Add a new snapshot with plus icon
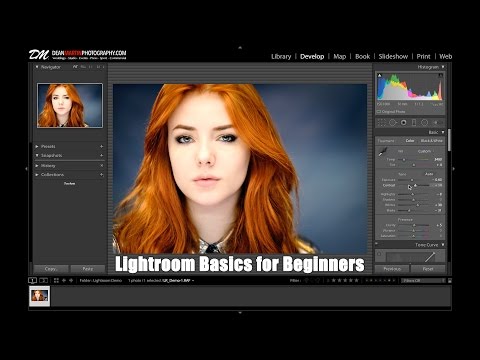The height and width of the screenshot is (360, 480). click(x=101, y=155)
